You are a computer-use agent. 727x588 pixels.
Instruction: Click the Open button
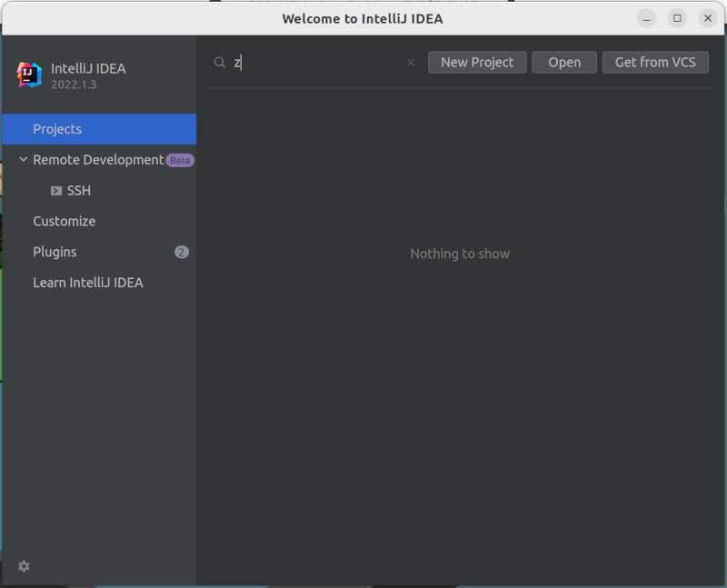(x=564, y=62)
